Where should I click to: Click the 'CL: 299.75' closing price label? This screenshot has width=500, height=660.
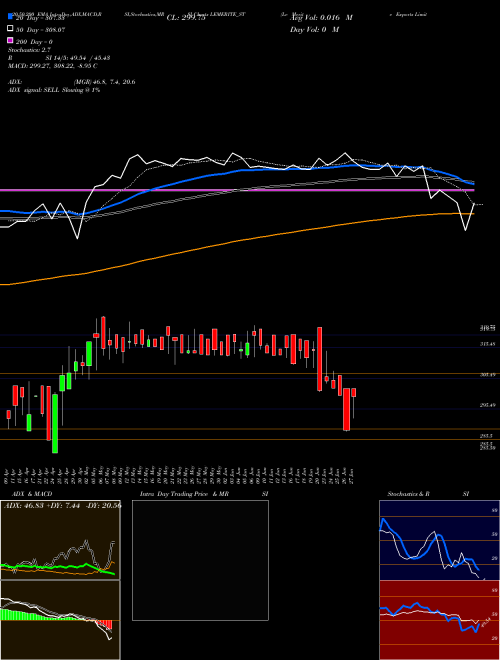pyautogui.click(x=186, y=18)
